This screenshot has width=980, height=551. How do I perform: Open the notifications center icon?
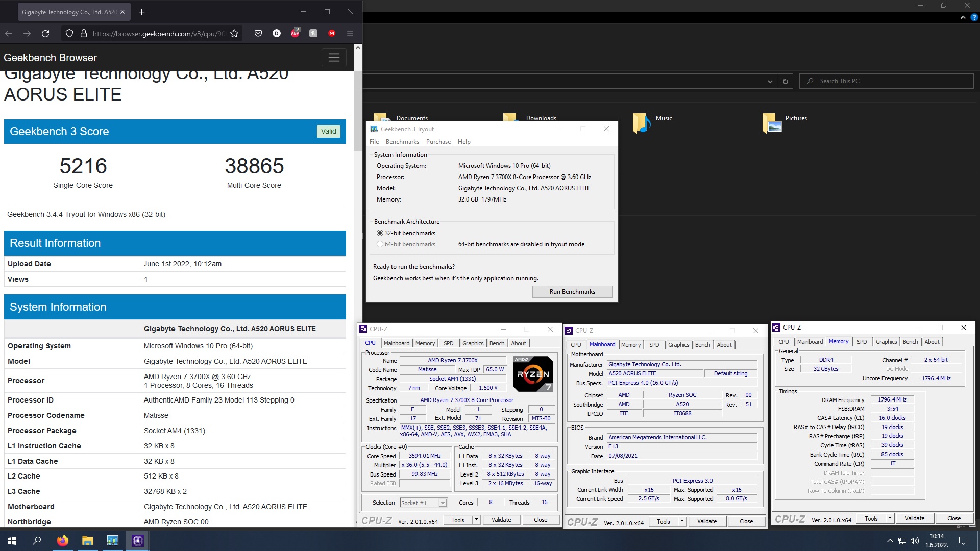[x=963, y=541]
